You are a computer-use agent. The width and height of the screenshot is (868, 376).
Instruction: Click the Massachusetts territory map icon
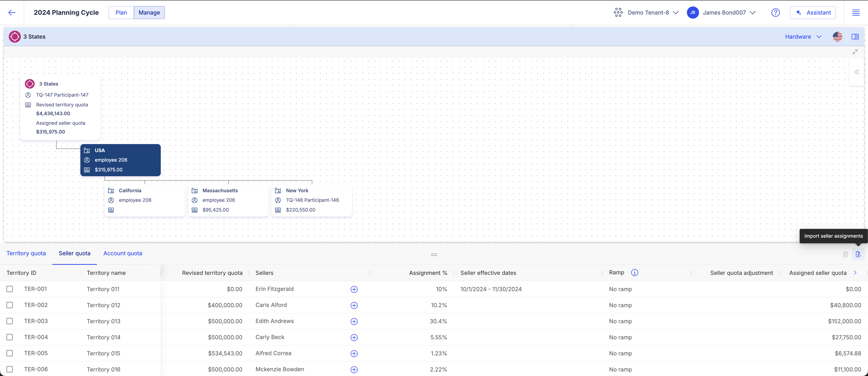click(194, 191)
